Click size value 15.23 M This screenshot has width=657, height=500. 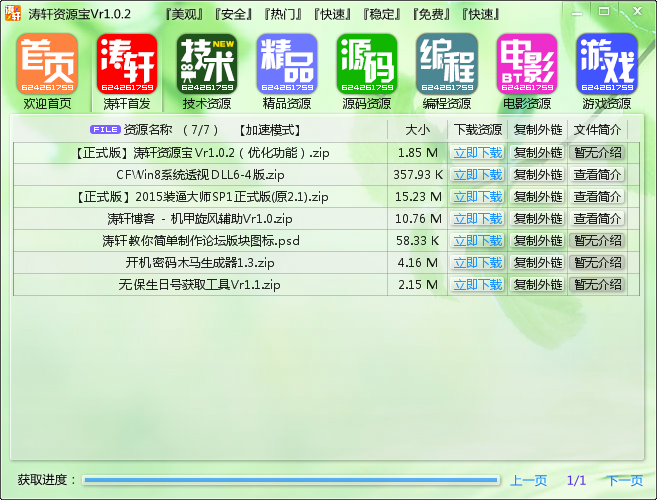tap(418, 197)
